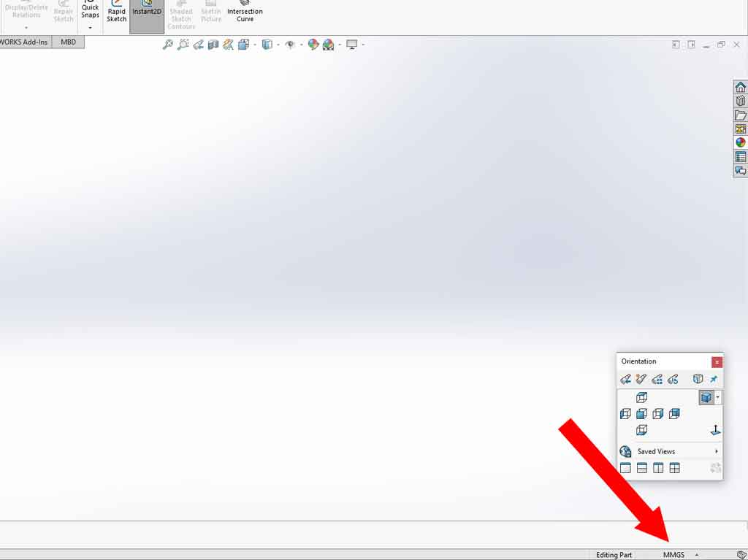Click the Repair Sketch tool
This screenshot has width=748, height=560.
click(64, 12)
